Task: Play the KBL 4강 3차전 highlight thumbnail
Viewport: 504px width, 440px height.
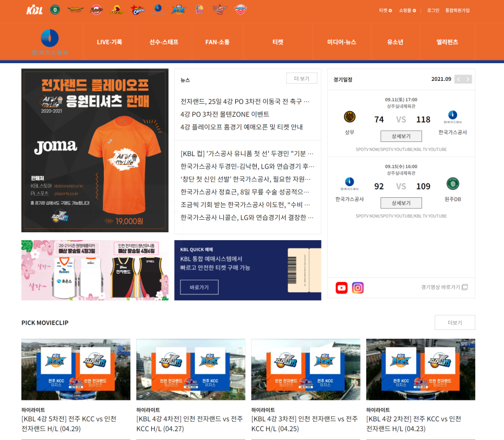Action: [x=306, y=369]
